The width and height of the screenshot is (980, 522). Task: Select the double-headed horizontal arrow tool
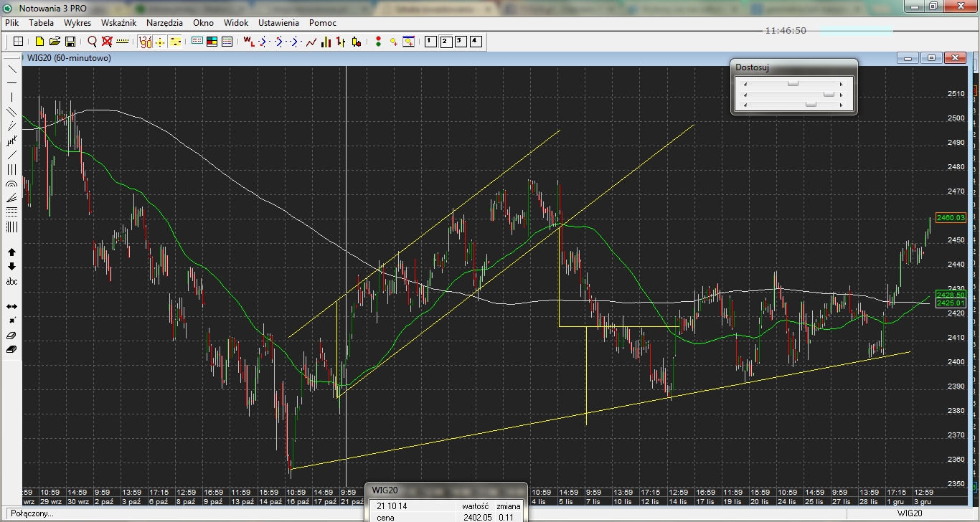tap(11, 306)
